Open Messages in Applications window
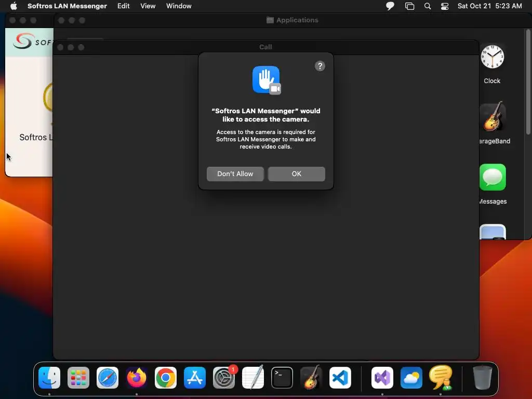Image resolution: width=532 pixels, height=399 pixels. pos(493,177)
